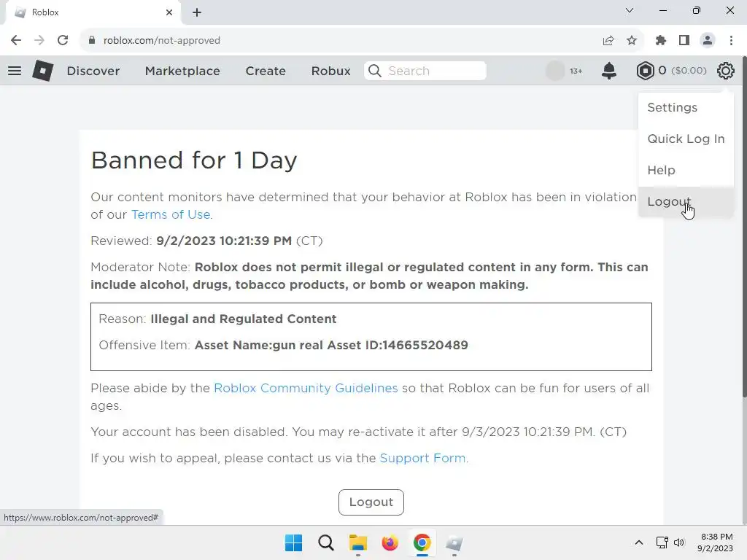Click the Robux balance 0 ($0.00)
Image resolution: width=747 pixels, height=560 pixels.
(x=682, y=71)
